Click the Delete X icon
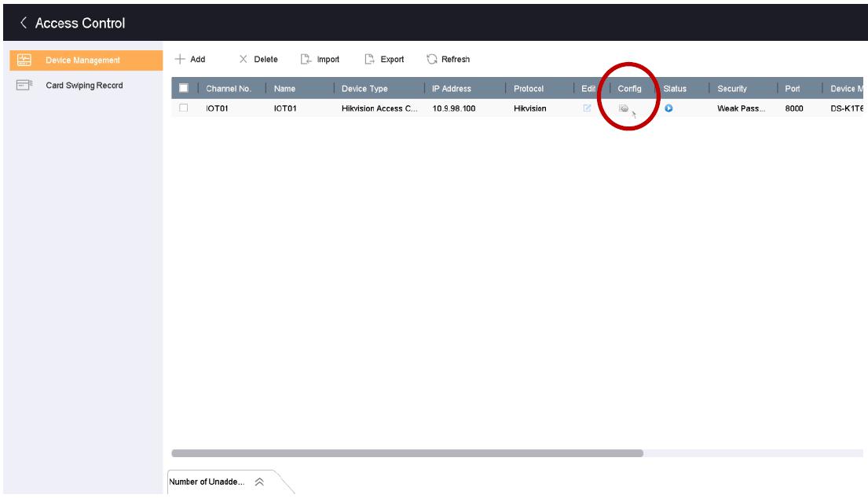Image resolution: width=868 pixels, height=498 pixels. coord(244,60)
